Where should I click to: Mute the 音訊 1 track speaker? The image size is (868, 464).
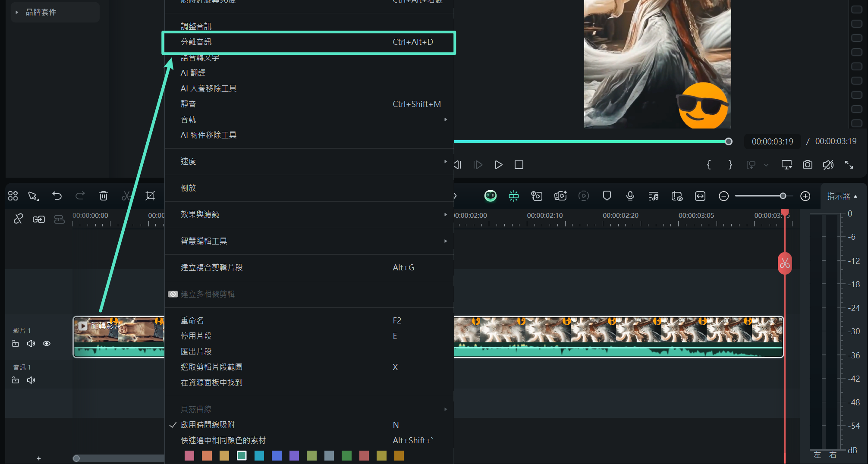point(31,380)
